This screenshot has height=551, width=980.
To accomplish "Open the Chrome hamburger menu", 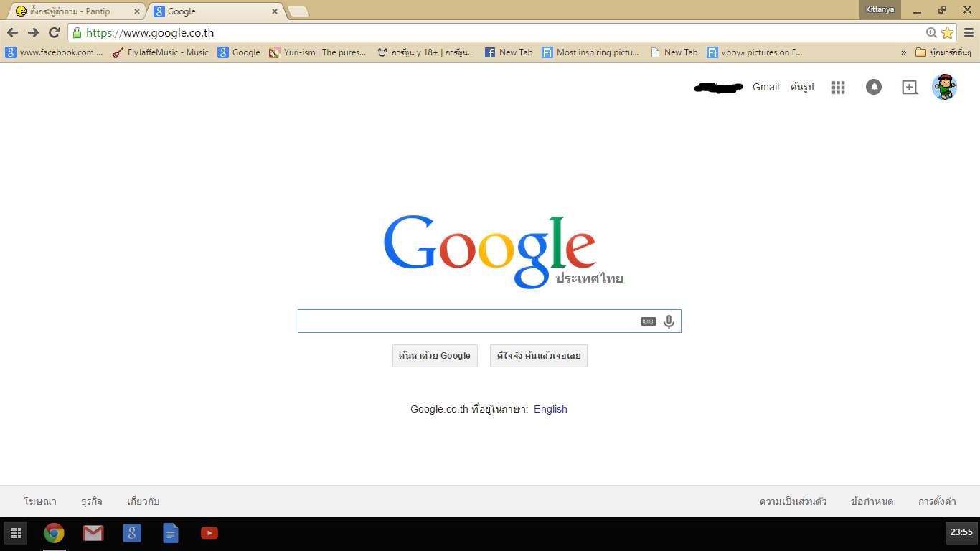I will point(969,32).
